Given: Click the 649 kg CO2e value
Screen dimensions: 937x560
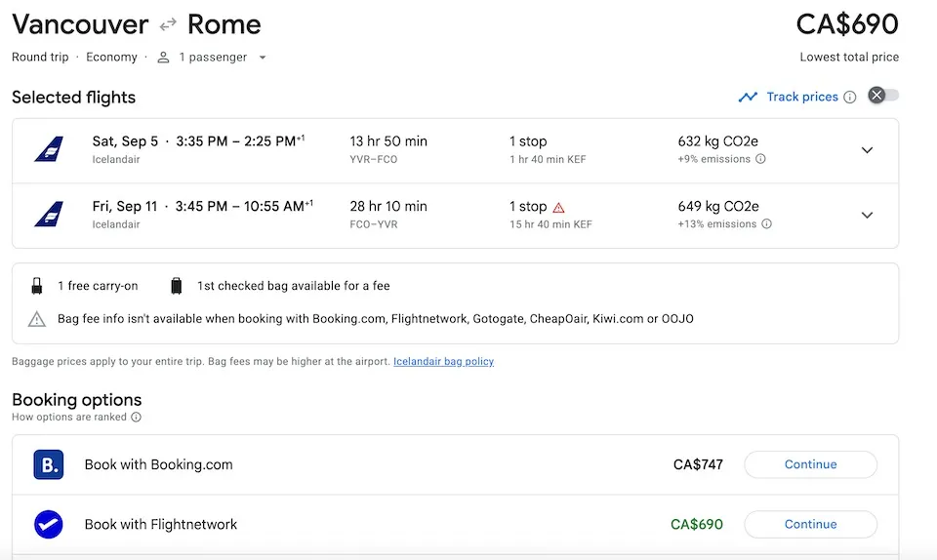Looking at the screenshot, I should pos(718,207).
